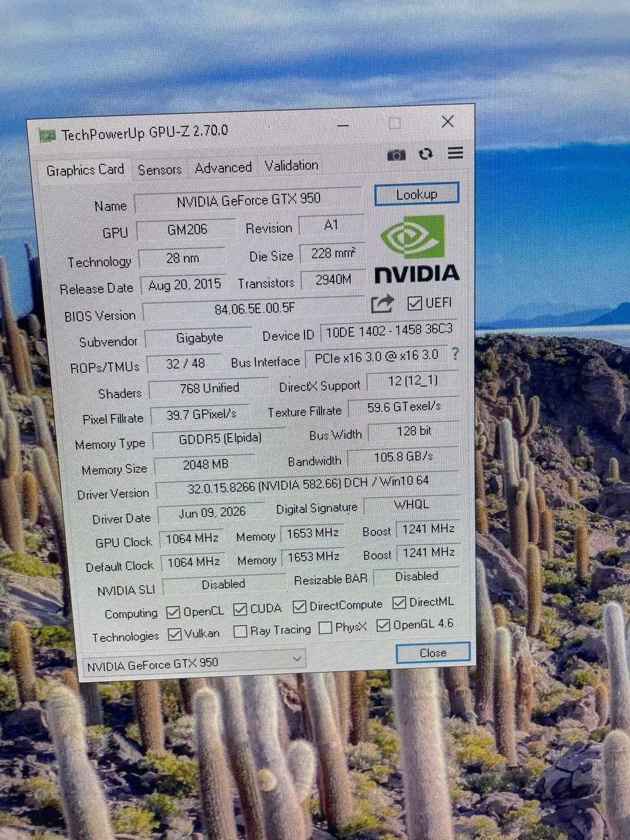Toggle the Ray Tracing checkbox
The width and height of the screenshot is (630, 840).
240,631
